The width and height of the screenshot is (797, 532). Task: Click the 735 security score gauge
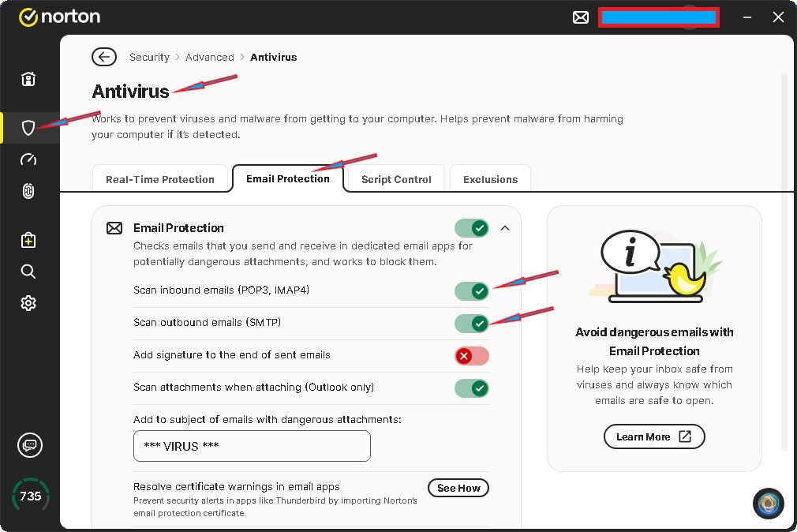(x=31, y=496)
